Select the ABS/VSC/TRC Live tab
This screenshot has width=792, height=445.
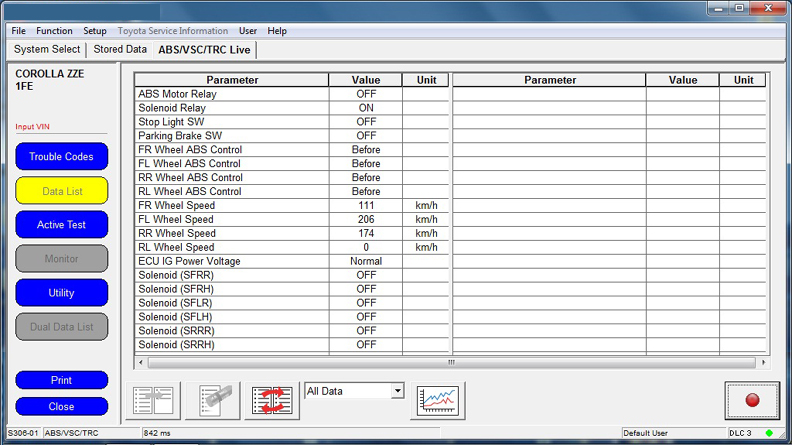click(x=204, y=50)
